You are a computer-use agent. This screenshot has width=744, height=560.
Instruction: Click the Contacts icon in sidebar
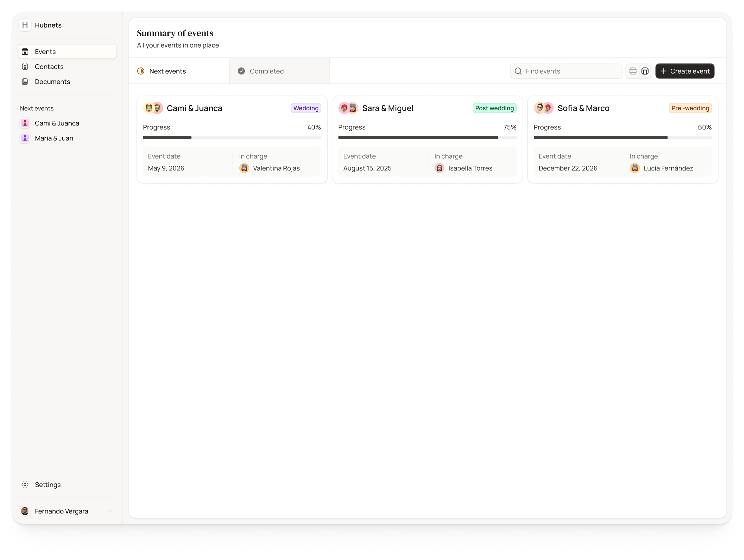tap(25, 66)
